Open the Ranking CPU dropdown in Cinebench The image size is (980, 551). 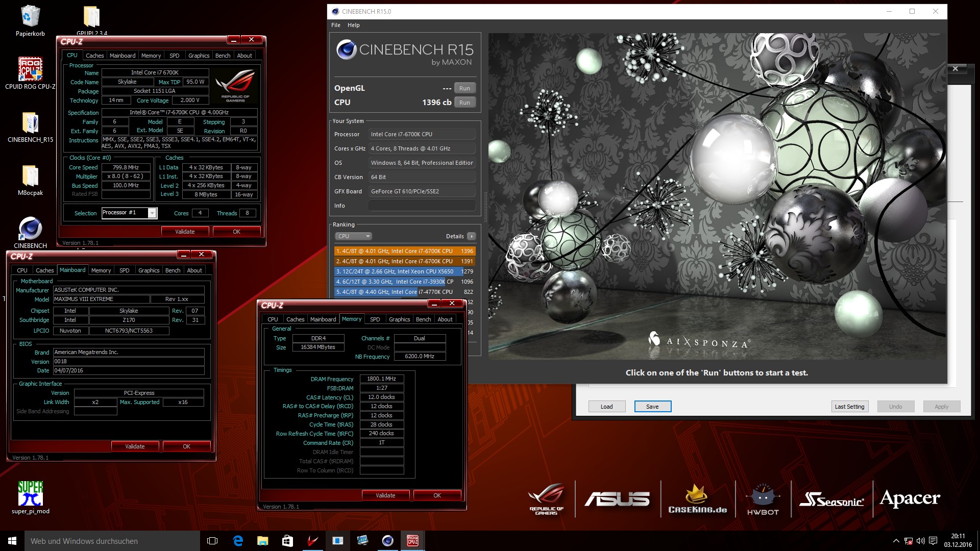point(353,236)
